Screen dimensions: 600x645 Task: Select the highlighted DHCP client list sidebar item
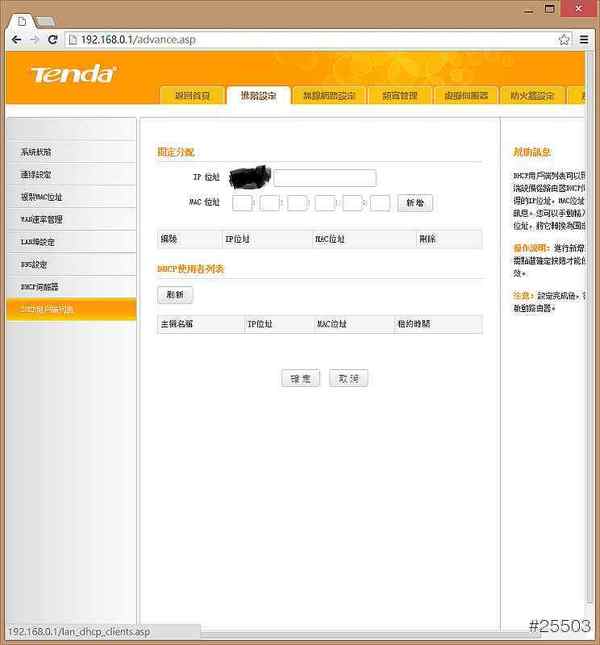tap(72, 309)
